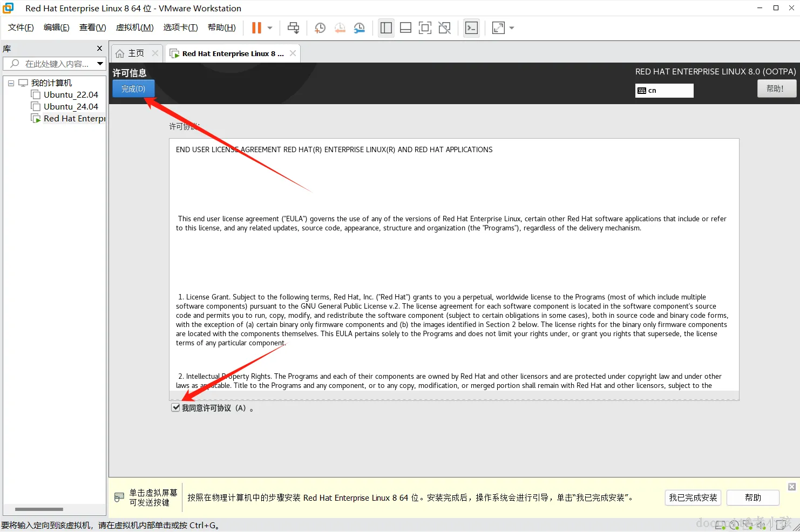
Task: Close the 库 library panel
Action: click(99, 49)
